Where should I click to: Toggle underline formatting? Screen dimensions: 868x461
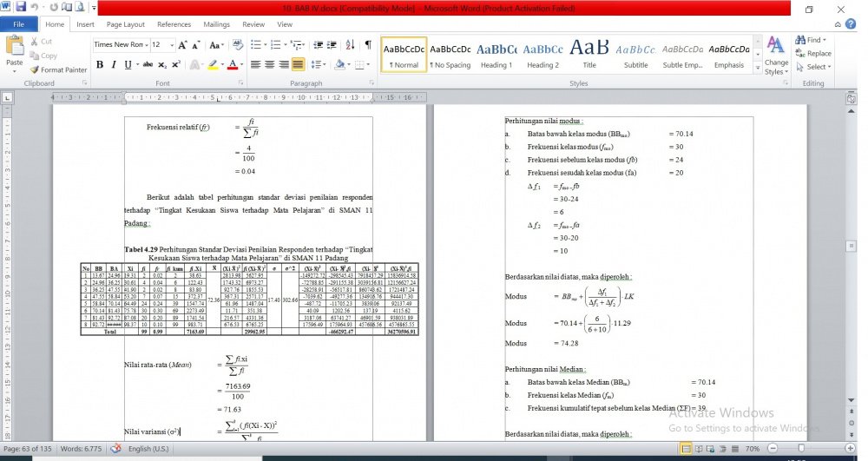point(128,65)
